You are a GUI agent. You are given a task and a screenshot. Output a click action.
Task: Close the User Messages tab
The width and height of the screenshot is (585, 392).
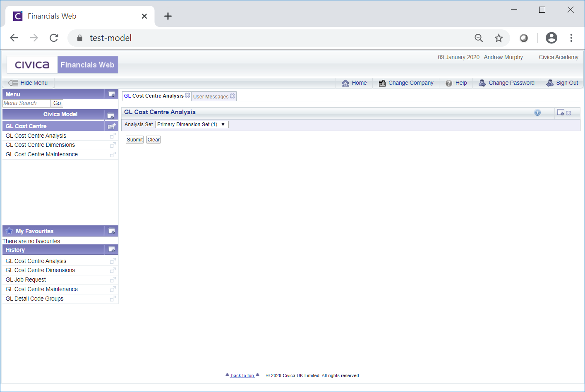pyautogui.click(x=233, y=96)
